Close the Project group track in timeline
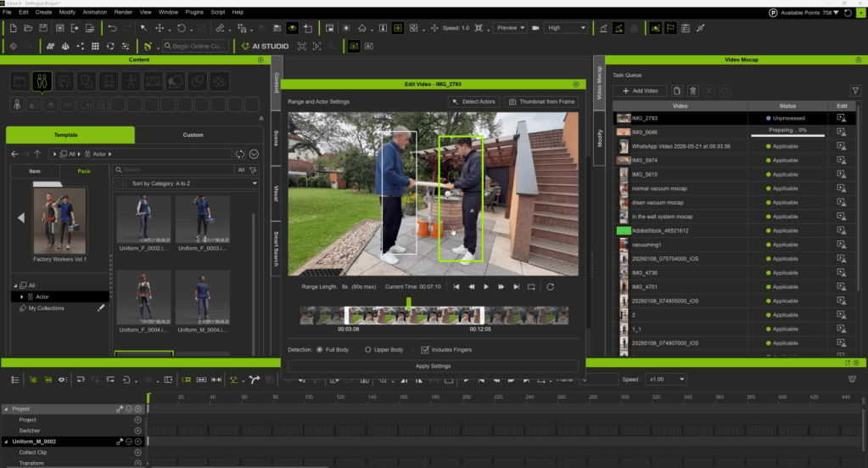Viewport: 868px width, 468px height. tap(137, 409)
